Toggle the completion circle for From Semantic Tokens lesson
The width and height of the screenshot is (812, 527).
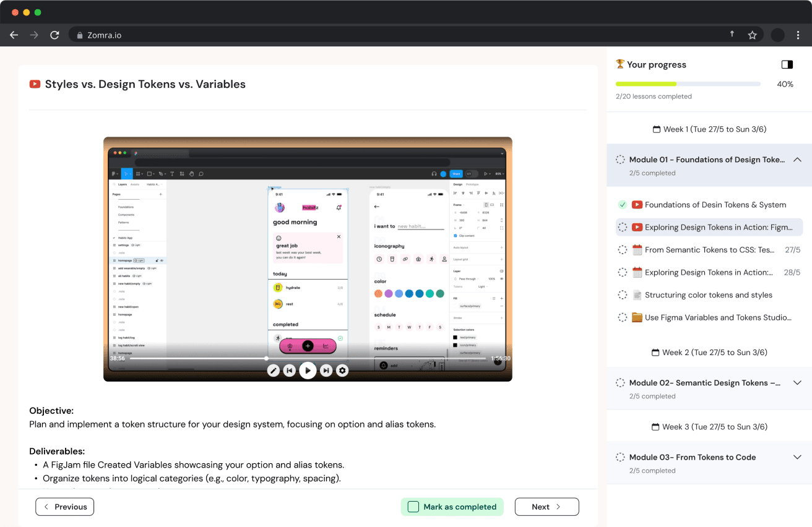[x=623, y=250]
